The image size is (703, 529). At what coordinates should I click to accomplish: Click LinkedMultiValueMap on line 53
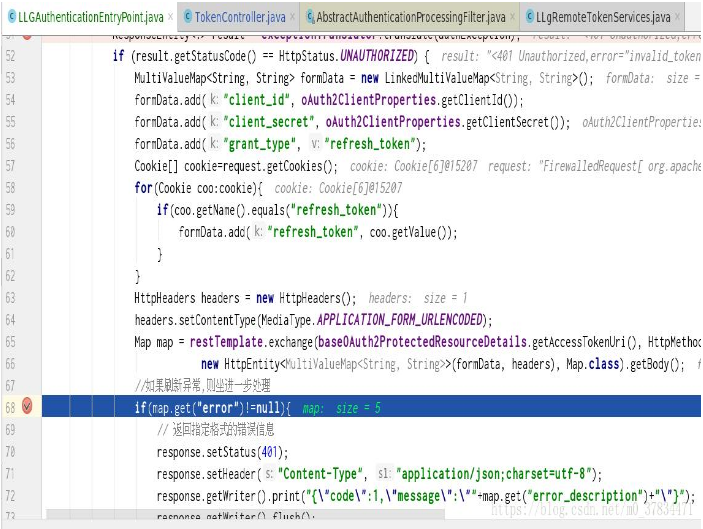[437, 78]
